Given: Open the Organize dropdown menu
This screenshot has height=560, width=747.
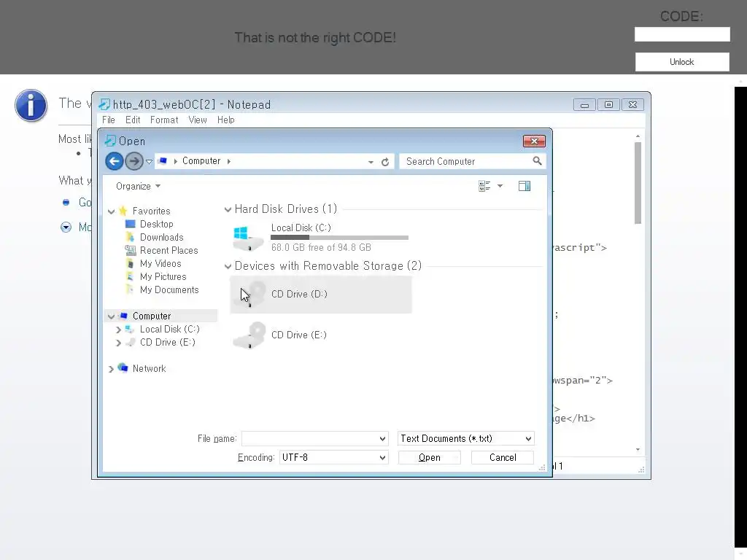Looking at the screenshot, I should tap(138, 186).
